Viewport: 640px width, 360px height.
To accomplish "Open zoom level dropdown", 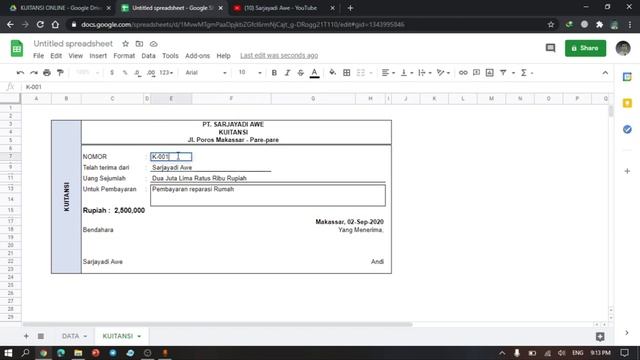I will pos(87,73).
